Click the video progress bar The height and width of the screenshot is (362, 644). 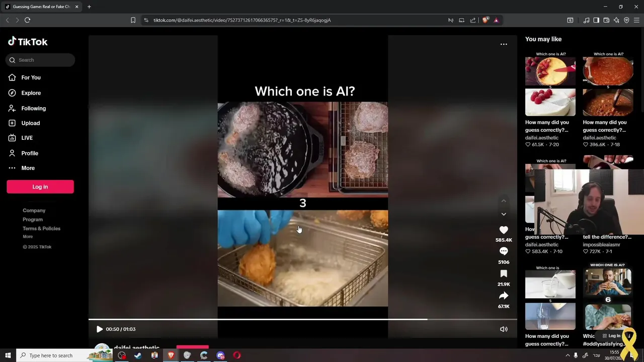click(x=303, y=319)
